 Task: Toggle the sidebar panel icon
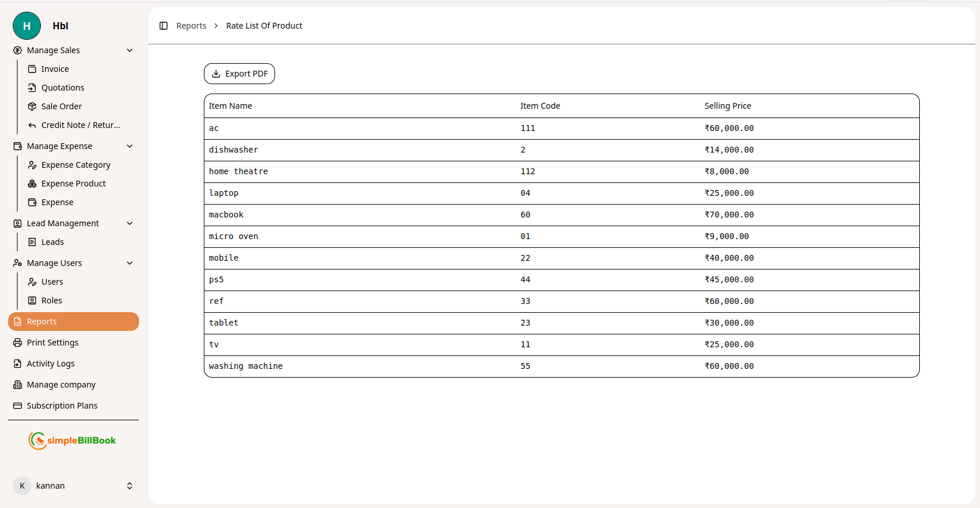(164, 26)
